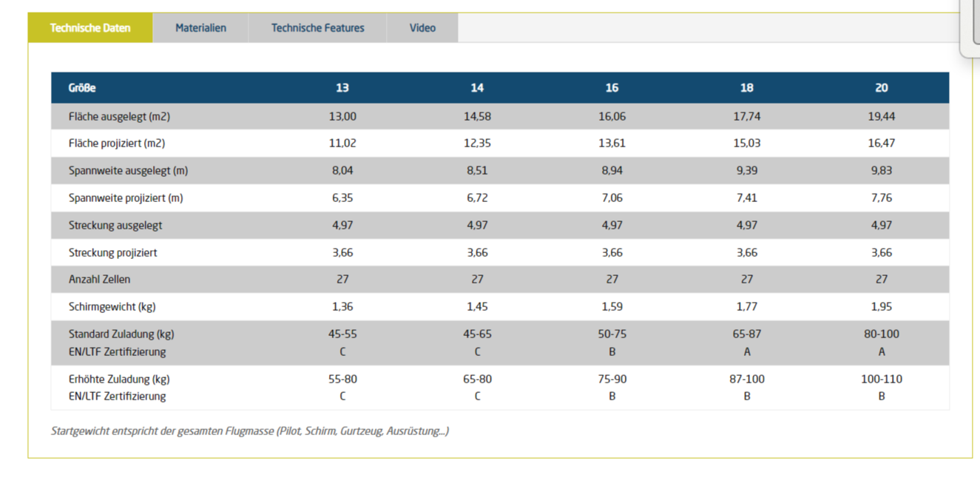Click the Anzahl Zellen row label
The height and width of the screenshot is (495, 980).
99,280
